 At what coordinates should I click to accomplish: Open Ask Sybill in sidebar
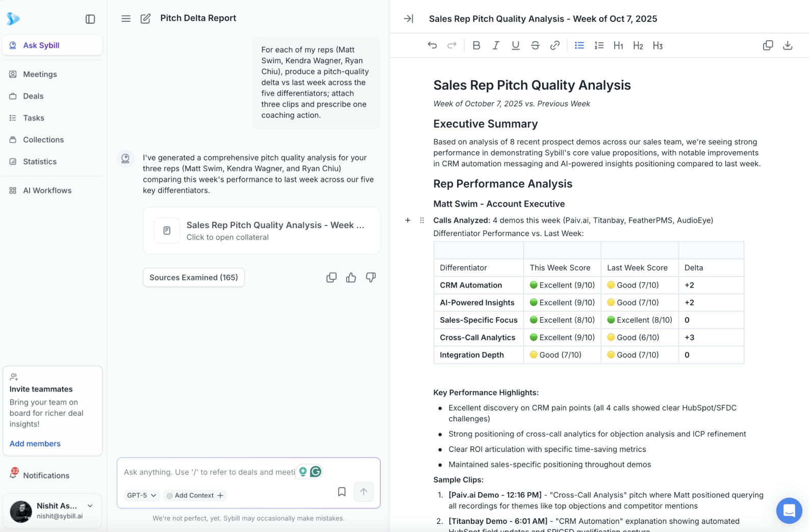pos(53,45)
